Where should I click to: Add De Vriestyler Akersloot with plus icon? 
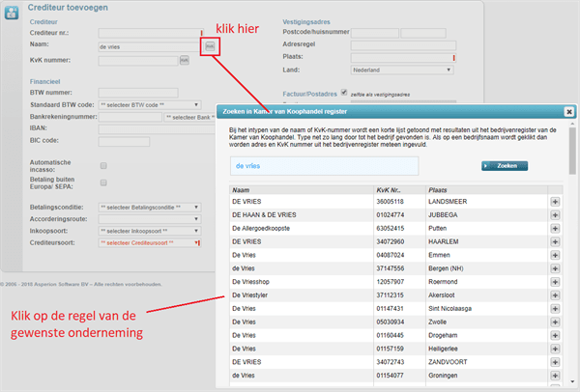555,295
